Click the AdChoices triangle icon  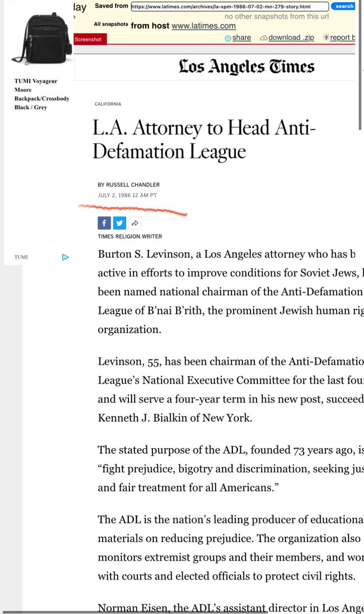65,257
